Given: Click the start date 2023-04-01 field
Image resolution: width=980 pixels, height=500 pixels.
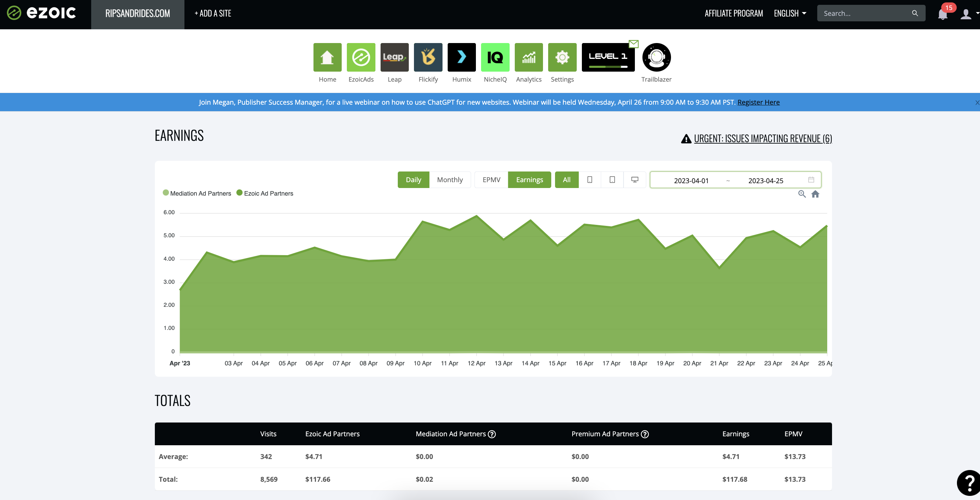Looking at the screenshot, I should click(x=691, y=180).
